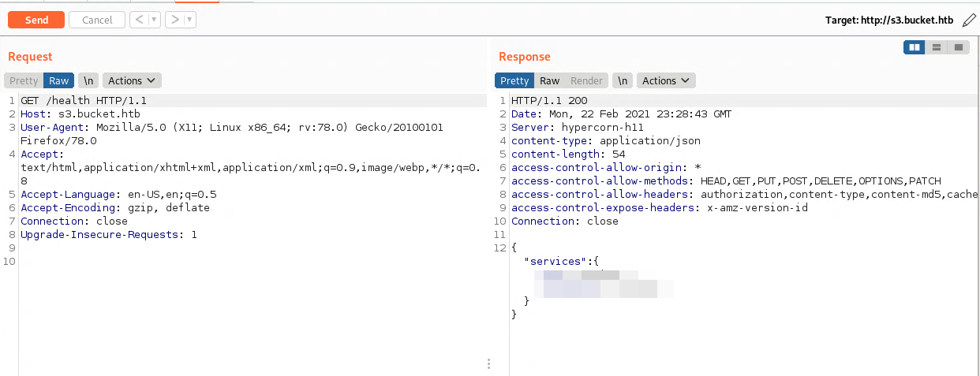Switch Request view to Raw

pyautogui.click(x=58, y=80)
